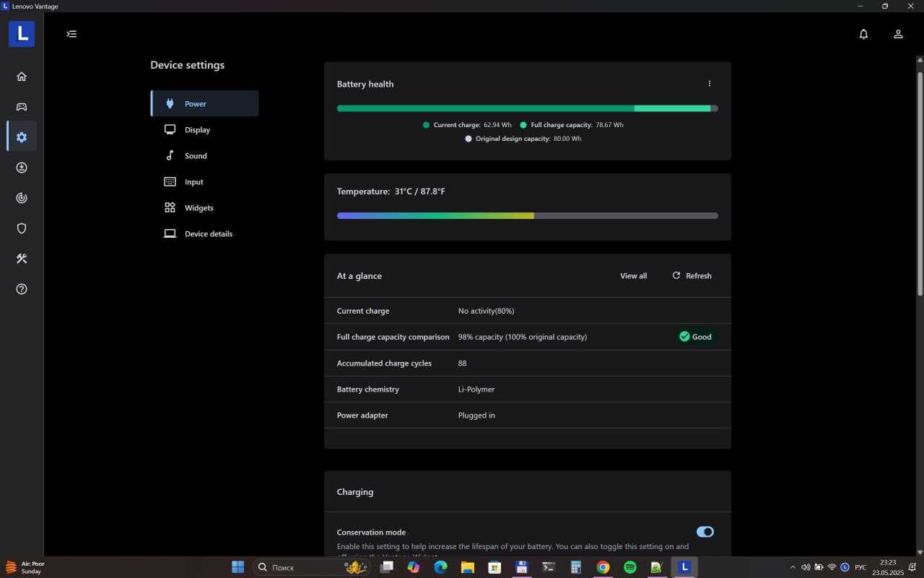
Task: Click the 98% capacity comparison text
Action: click(x=522, y=337)
